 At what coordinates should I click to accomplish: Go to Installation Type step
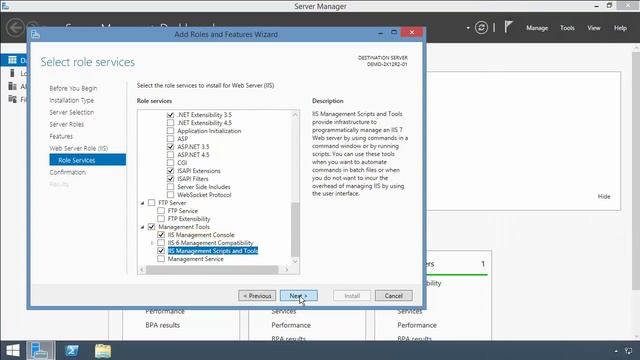tap(71, 100)
